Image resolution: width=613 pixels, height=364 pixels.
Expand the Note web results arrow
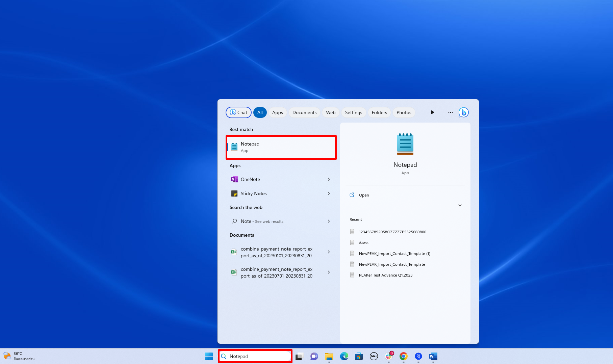click(329, 221)
